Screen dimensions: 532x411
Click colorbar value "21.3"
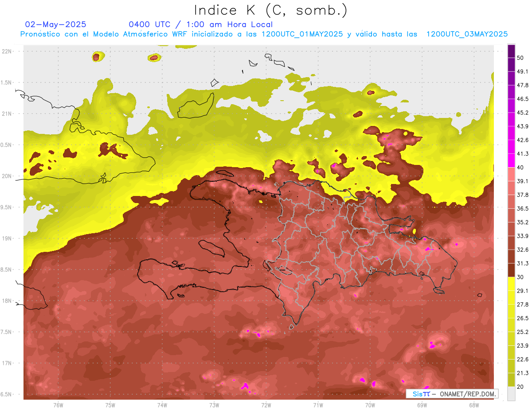pos(523,373)
